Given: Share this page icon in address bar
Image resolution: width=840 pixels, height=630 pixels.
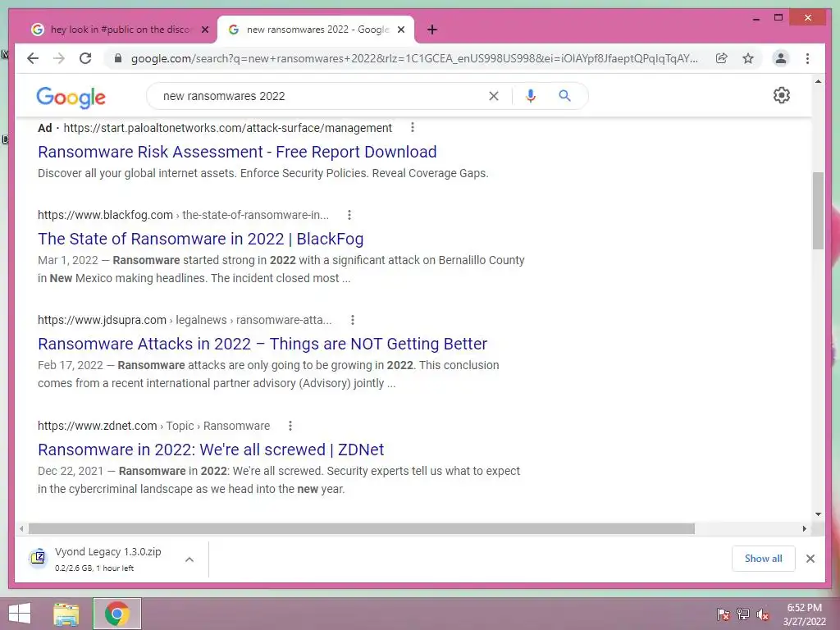Looking at the screenshot, I should [x=722, y=58].
